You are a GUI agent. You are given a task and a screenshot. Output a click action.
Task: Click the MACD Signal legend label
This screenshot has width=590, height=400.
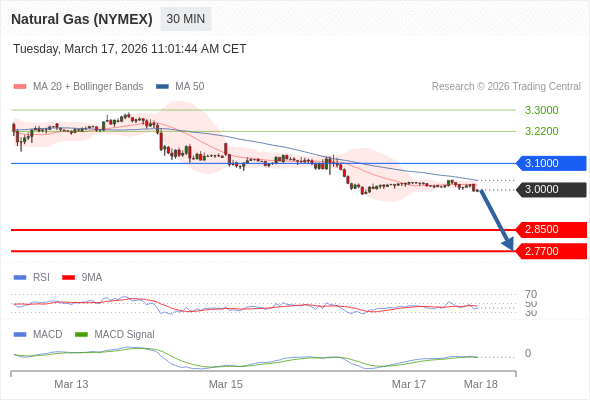pos(125,335)
